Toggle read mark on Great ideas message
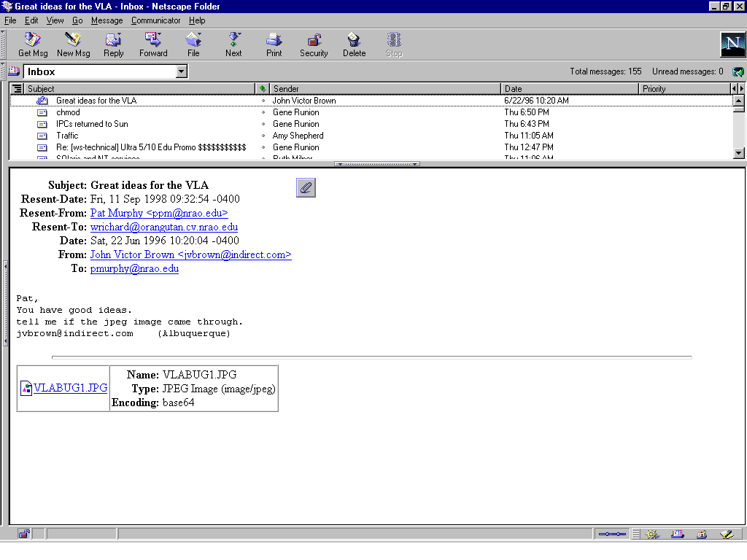Image resolution: width=747 pixels, height=560 pixels. pos(263,101)
